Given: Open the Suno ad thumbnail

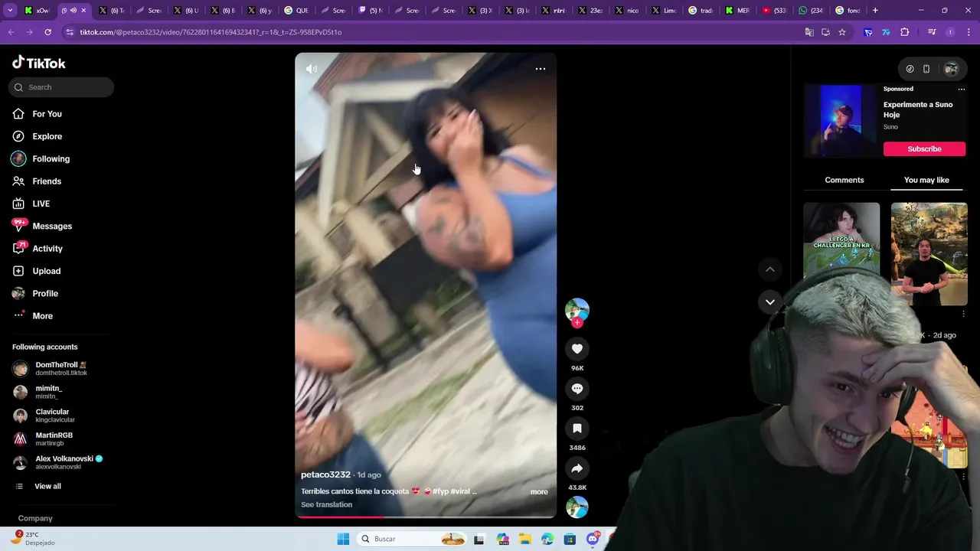Looking at the screenshot, I should click(841, 122).
